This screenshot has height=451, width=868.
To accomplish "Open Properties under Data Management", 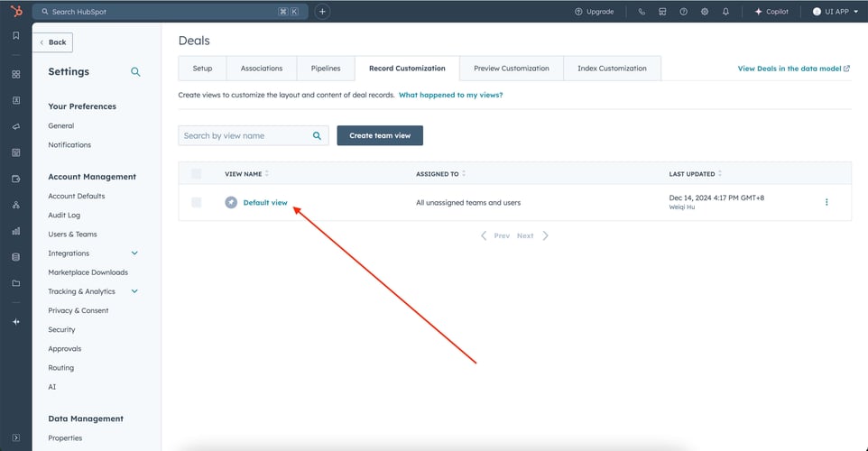I will [x=65, y=437].
